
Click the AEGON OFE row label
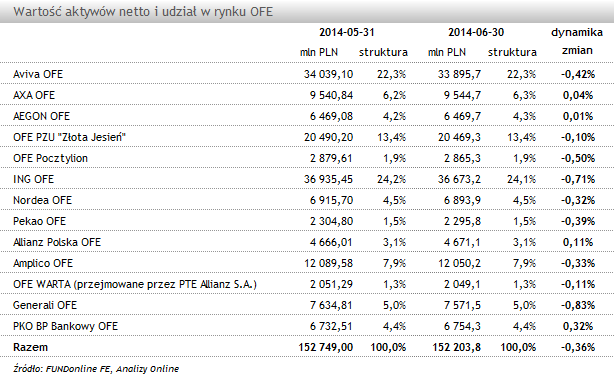coord(42,116)
